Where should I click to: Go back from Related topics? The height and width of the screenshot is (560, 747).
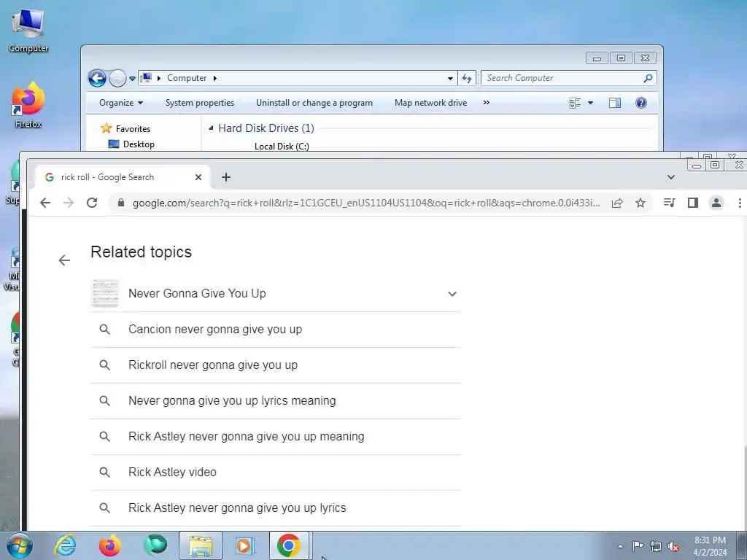point(64,260)
